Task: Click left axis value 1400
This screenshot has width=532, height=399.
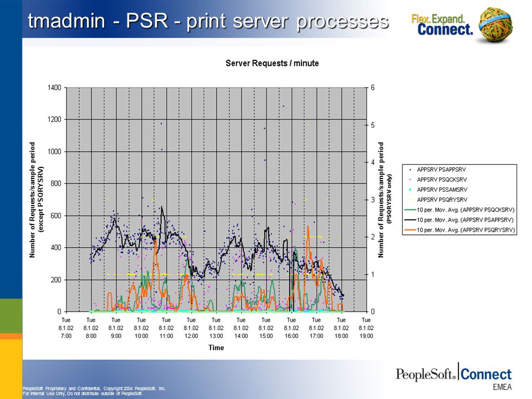Action: pos(54,88)
